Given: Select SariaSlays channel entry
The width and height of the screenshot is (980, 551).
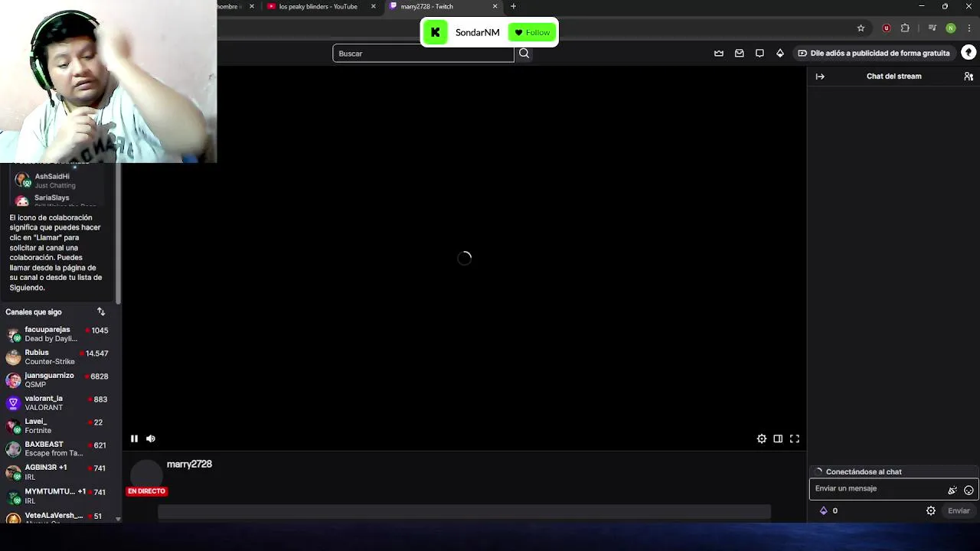Looking at the screenshot, I should pos(58,200).
